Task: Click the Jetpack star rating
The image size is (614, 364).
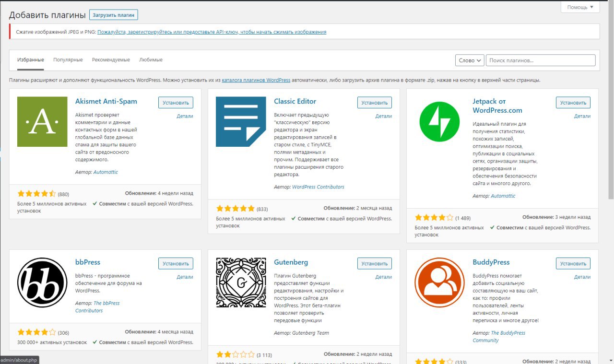Action: 434,217
